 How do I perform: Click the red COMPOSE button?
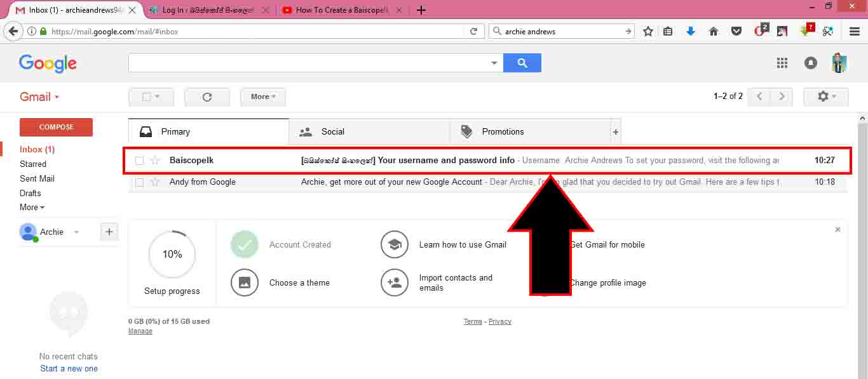[56, 127]
